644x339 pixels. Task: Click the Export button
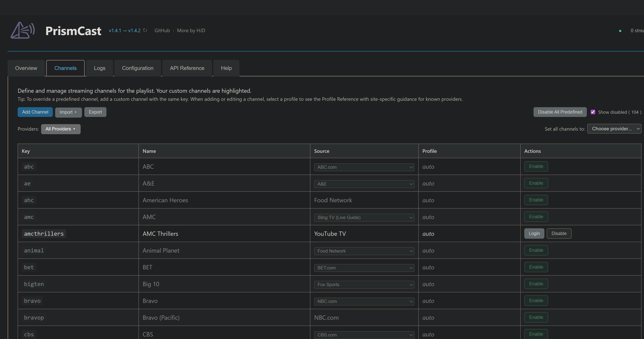click(x=95, y=112)
